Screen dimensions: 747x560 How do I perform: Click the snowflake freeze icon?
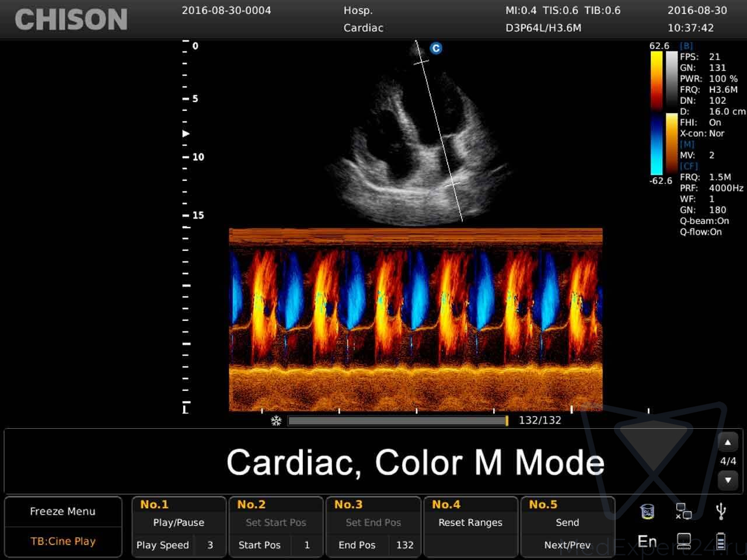pyautogui.click(x=276, y=421)
